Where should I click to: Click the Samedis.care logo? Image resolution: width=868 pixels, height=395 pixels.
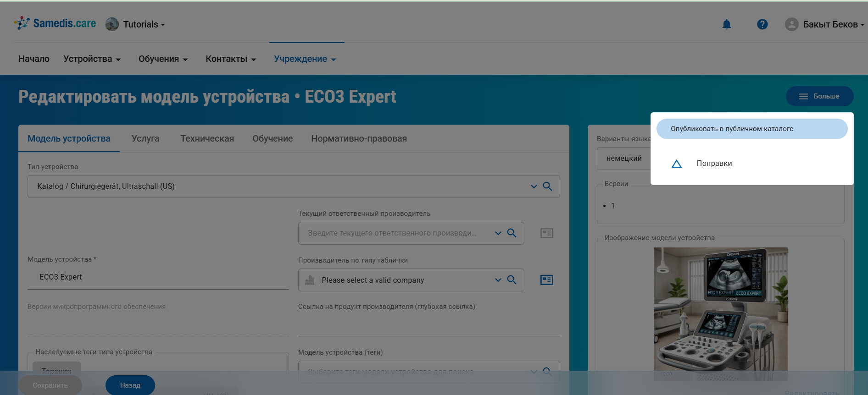tap(55, 23)
